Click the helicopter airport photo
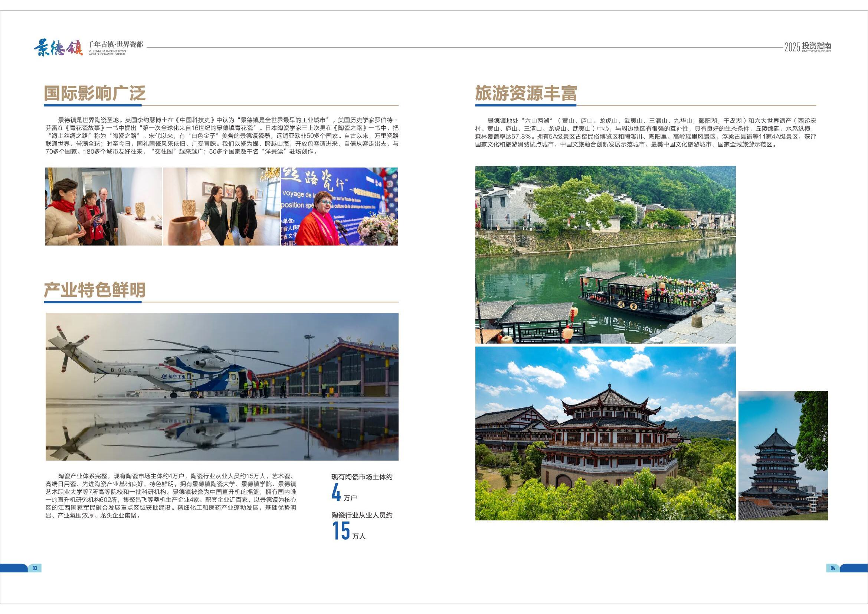Image resolution: width=868 pixels, height=614 pixels. click(x=222, y=386)
